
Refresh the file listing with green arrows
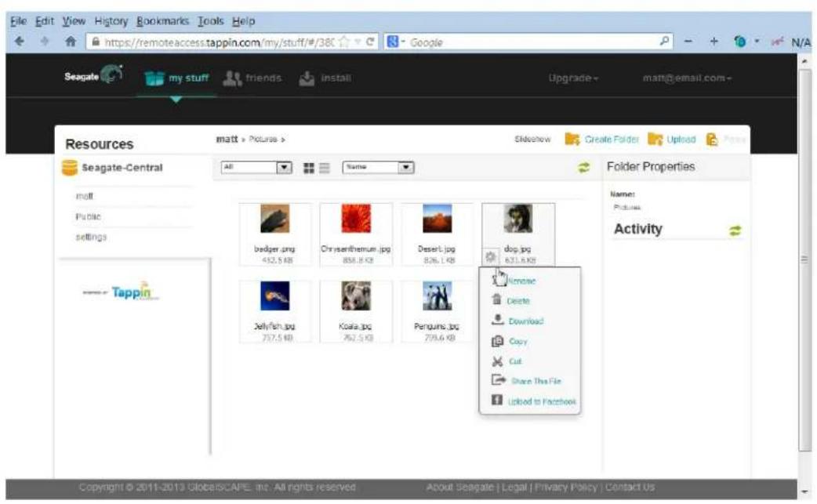[x=583, y=167]
